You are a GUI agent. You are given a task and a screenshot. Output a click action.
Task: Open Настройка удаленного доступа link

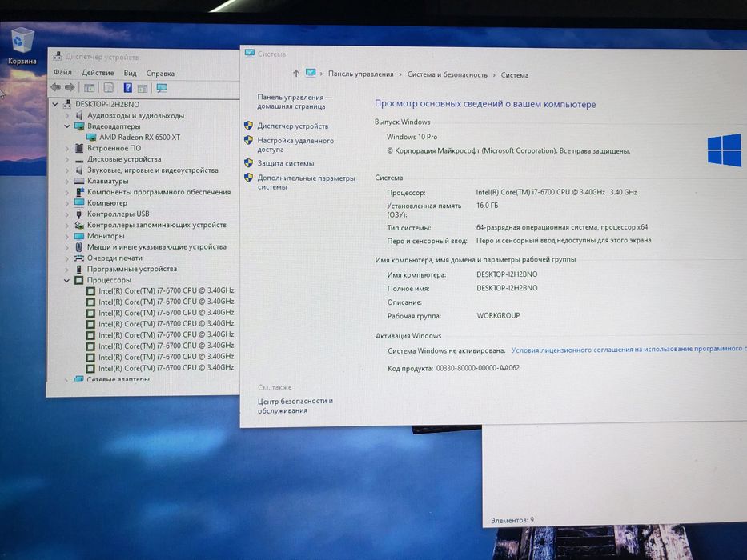point(295,145)
